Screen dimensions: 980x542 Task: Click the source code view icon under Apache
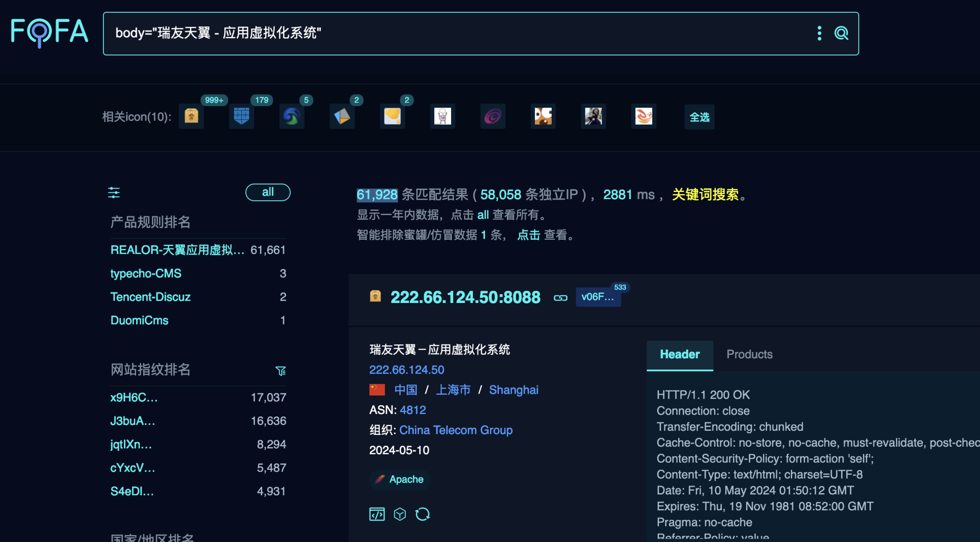377,514
